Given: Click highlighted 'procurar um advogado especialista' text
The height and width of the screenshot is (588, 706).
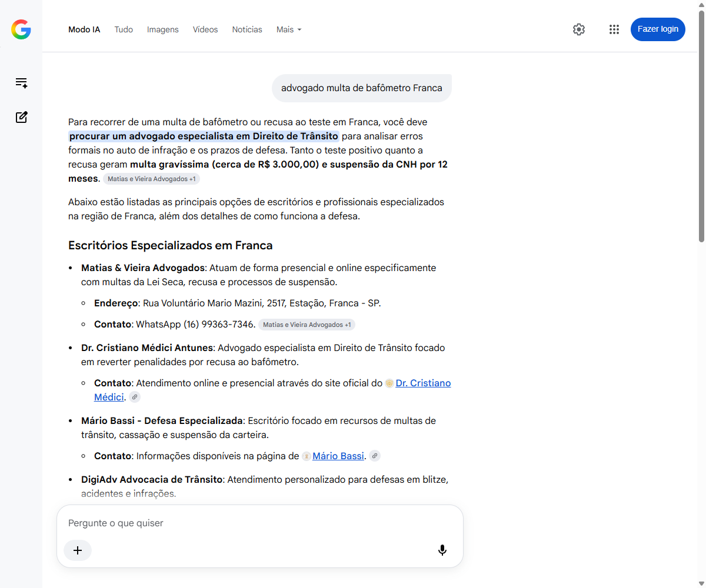Looking at the screenshot, I should tap(204, 136).
